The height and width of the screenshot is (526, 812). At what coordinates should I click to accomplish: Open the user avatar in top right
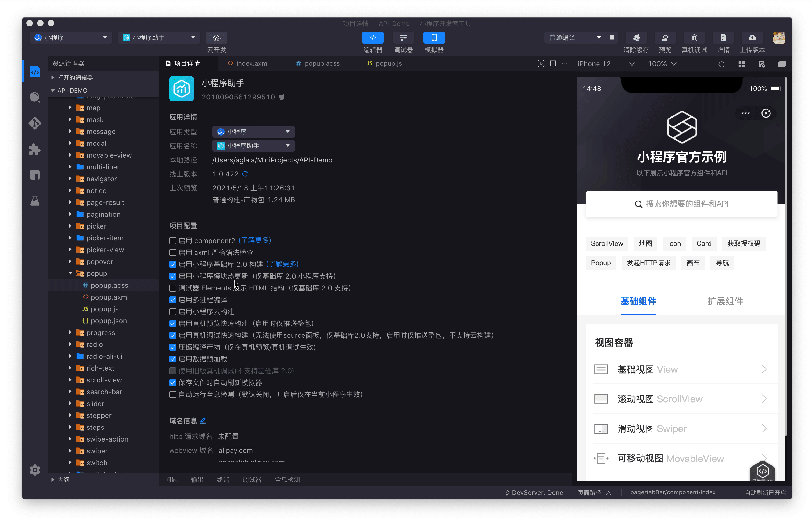point(779,38)
